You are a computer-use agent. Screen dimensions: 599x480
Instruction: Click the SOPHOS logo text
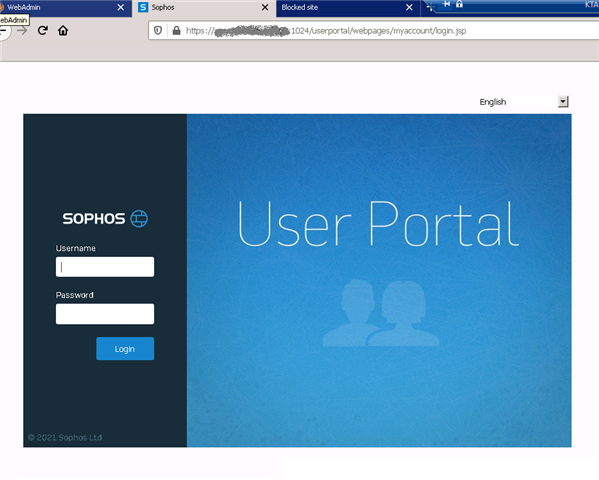tap(94, 219)
